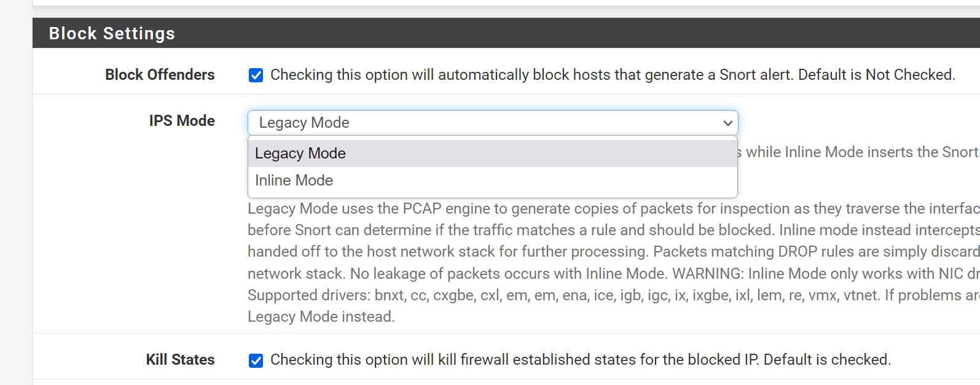This screenshot has height=385, width=980.
Task: Click the Kill States description text
Action: click(x=581, y=360)
